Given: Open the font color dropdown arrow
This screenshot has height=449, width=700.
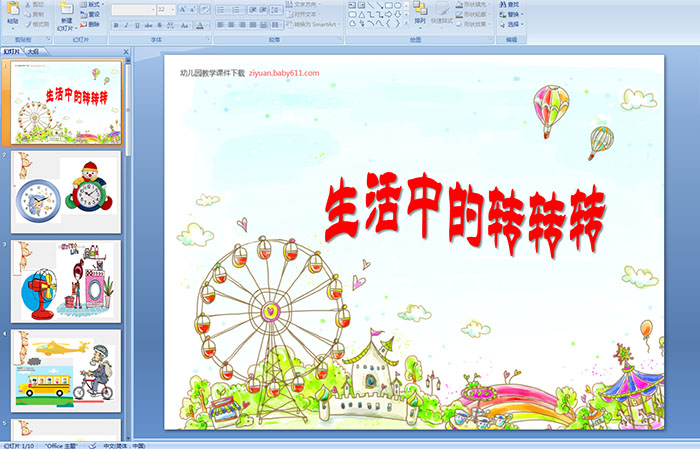Looking at the screenshot, I should (x=208, y=25).
